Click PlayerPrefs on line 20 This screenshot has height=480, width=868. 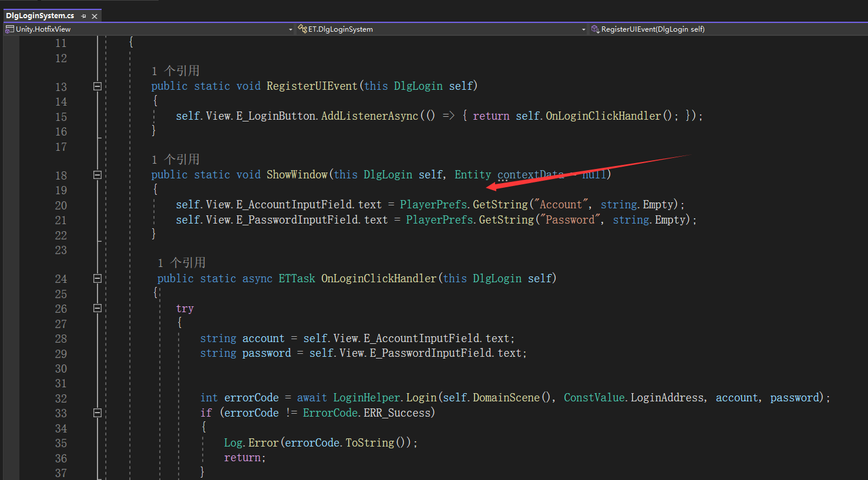coord(433,205)
